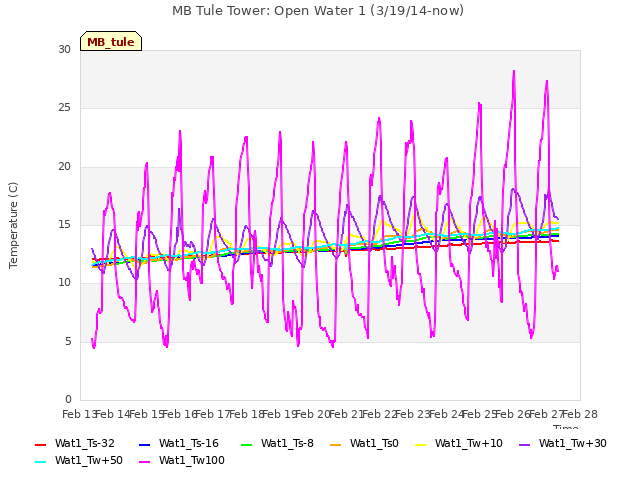Click the cyan Wat1_Tw+50 legend swatch
The height and width of the screenshot is (480, 640).
(x=40, y=462)
